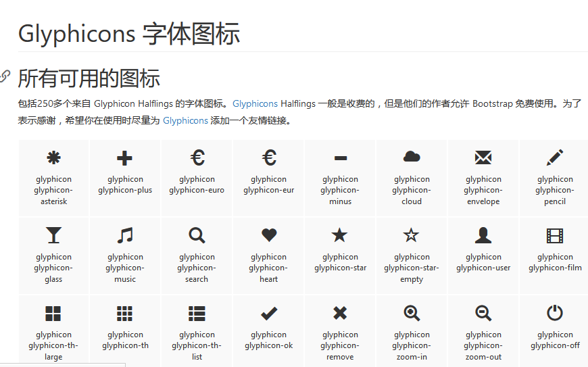
Task: Click the th-large grid icon
Action: [x=53, y=314]
